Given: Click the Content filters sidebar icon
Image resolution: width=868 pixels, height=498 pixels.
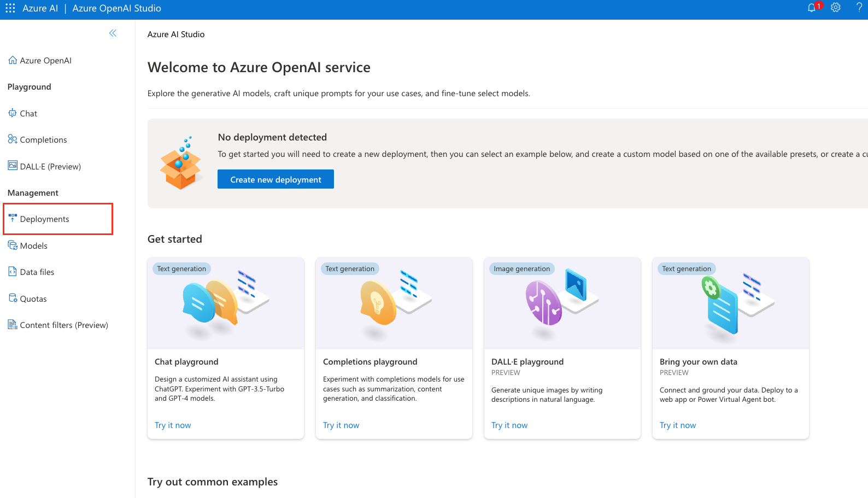Looking at the screenshot, I should tap(13, 325).
